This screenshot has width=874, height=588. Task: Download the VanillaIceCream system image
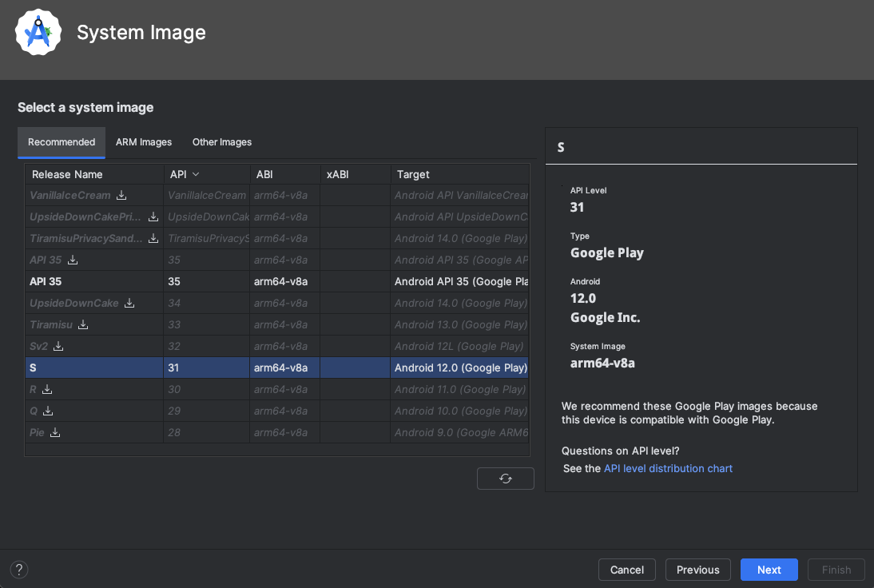coord(121,195)
